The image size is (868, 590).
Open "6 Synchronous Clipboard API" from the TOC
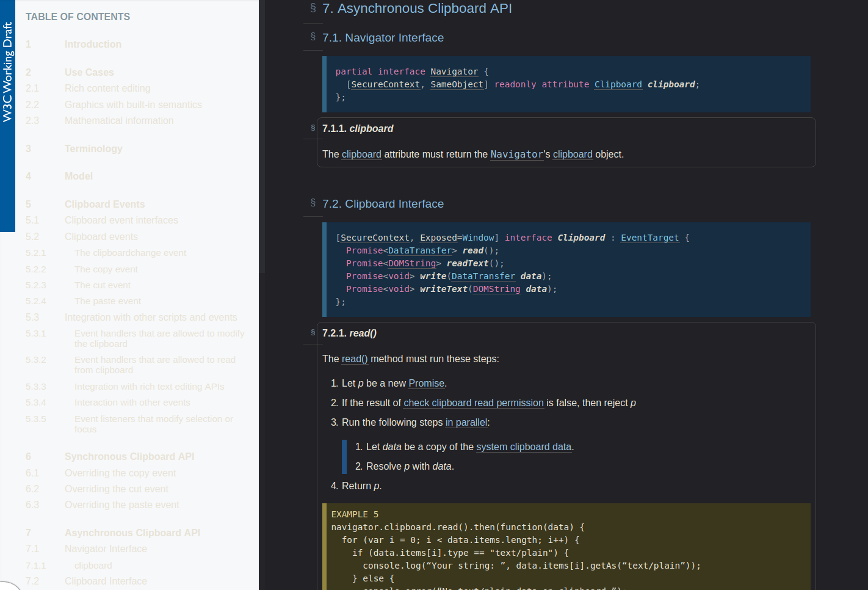[129, 456]
